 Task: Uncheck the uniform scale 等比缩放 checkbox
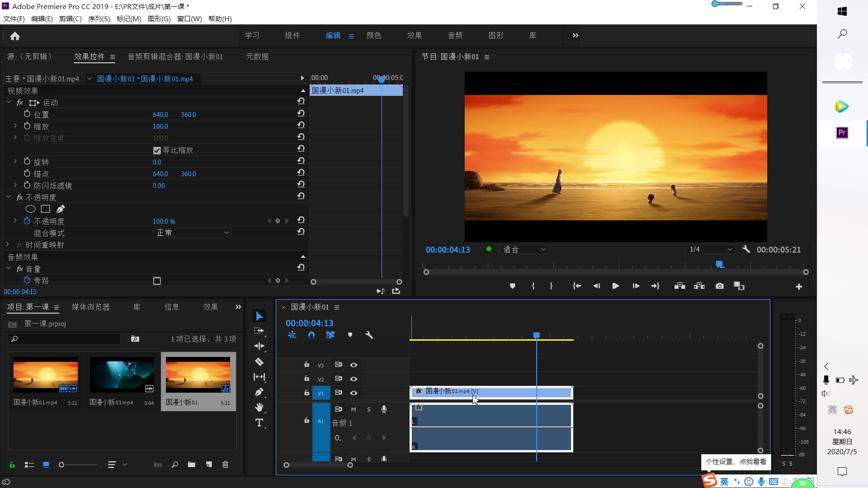click(x=157, y=150)
